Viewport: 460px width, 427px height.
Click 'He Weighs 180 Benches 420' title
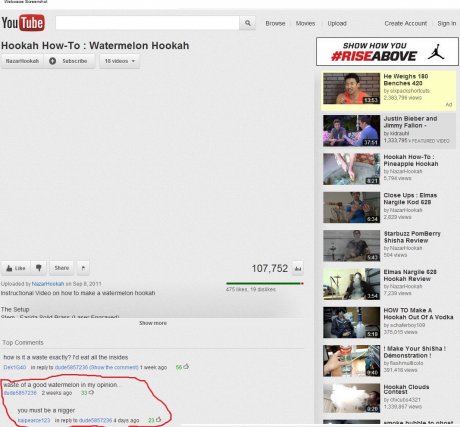coord(406,80)
